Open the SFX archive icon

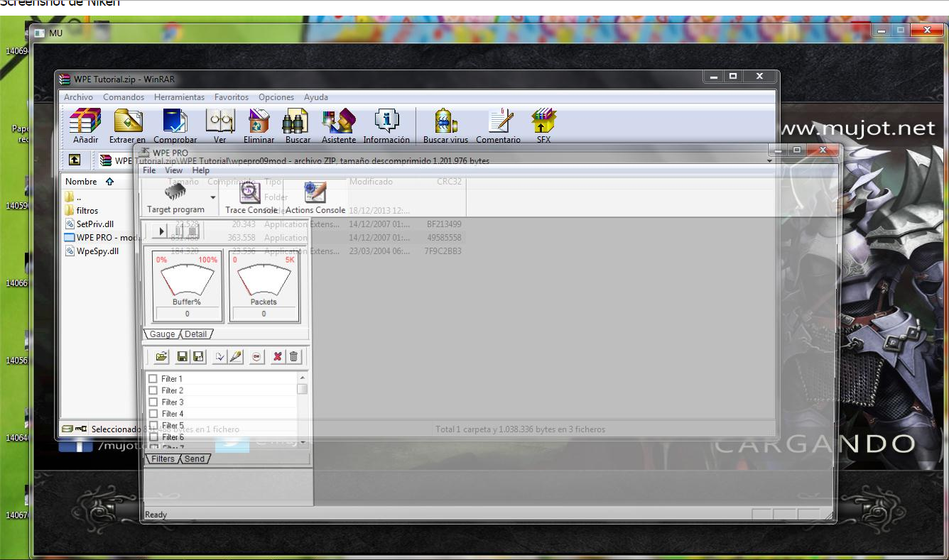click(x=543, y=122)
